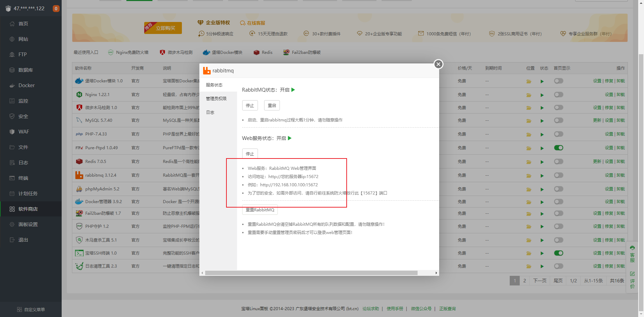Close the rabbitmq dialog
Screen dimensions: 644x317
click(x=438, y=64)
